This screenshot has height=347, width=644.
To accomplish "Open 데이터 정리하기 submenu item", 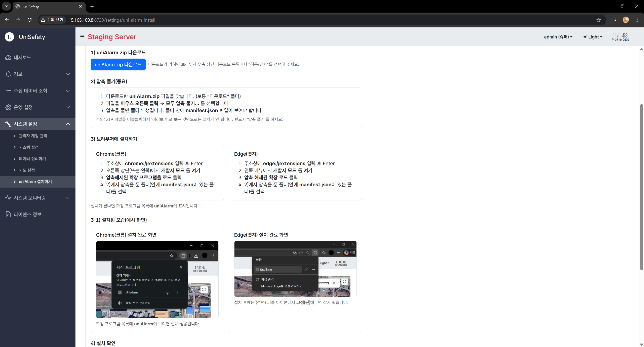I will pyautogui.click(x=38, y=159).
